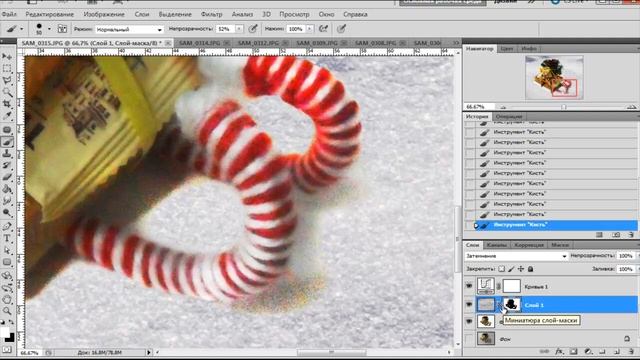Select the Brush tool in toolbox
Viewport: 640px width, 360px height.
(x=7, y=142)
